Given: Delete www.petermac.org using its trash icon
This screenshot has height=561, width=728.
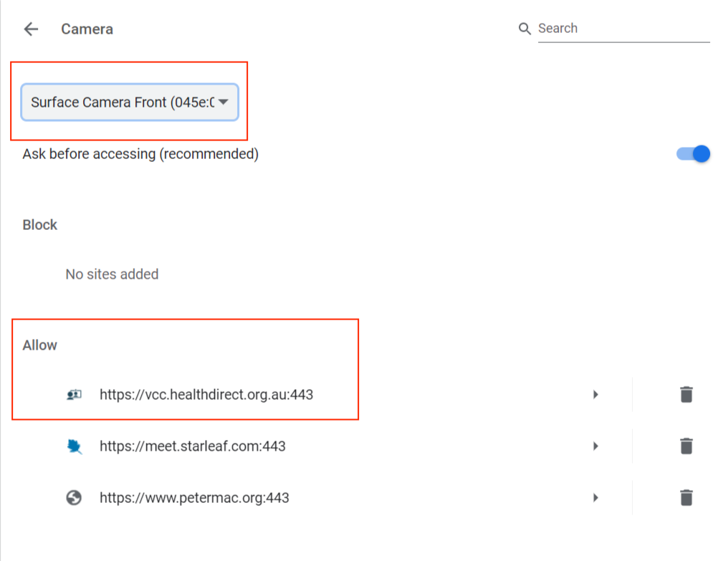Looking at the screenshot, I should point(686,497).
